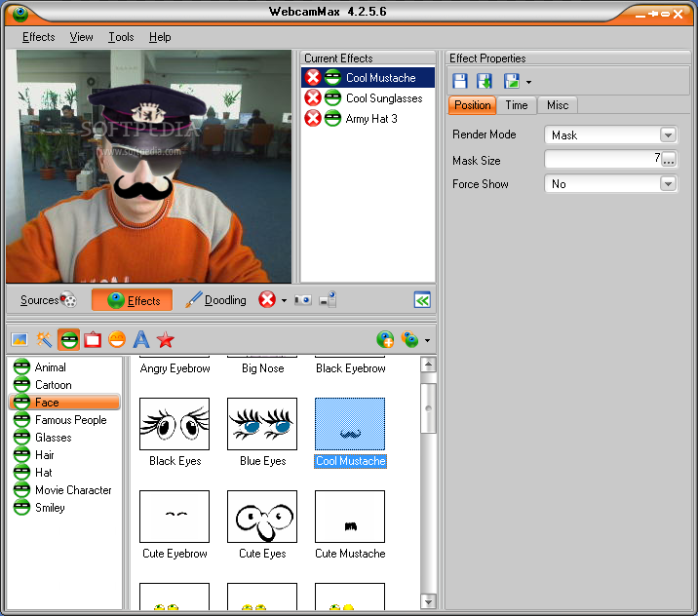Switch to the Position tab

click(472, 105)
